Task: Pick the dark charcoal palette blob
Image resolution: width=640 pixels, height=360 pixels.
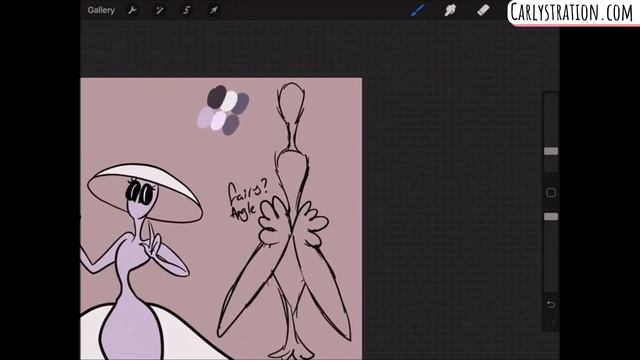Action: (x=216, y=97)
